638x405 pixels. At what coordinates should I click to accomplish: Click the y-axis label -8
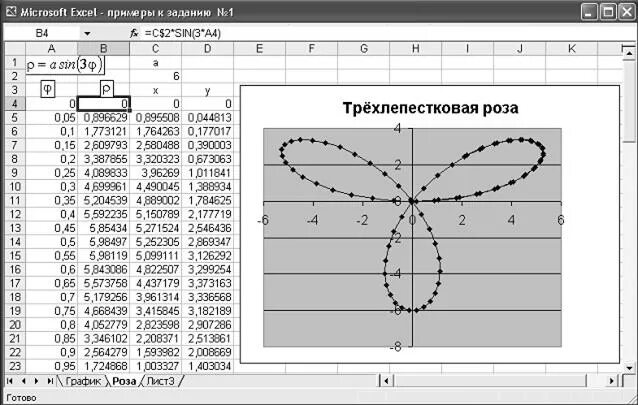coord(395,347)
